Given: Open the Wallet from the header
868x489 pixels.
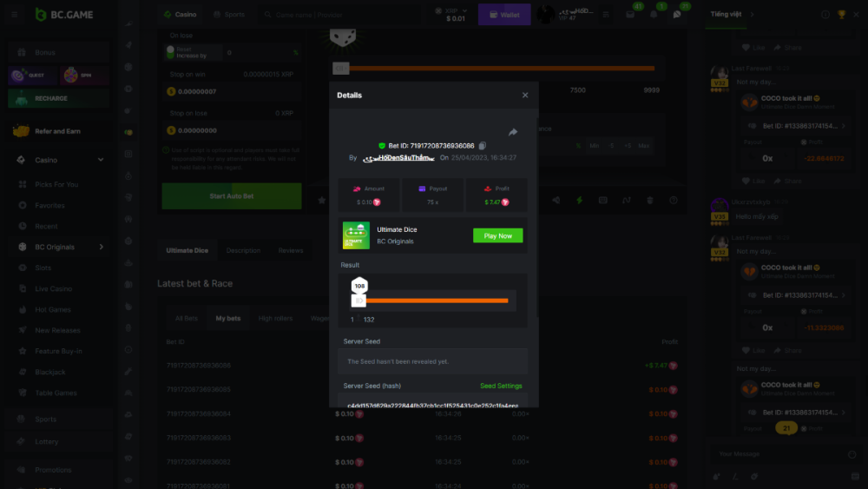Looking at the screenshot, I should [x=504, y=15].
